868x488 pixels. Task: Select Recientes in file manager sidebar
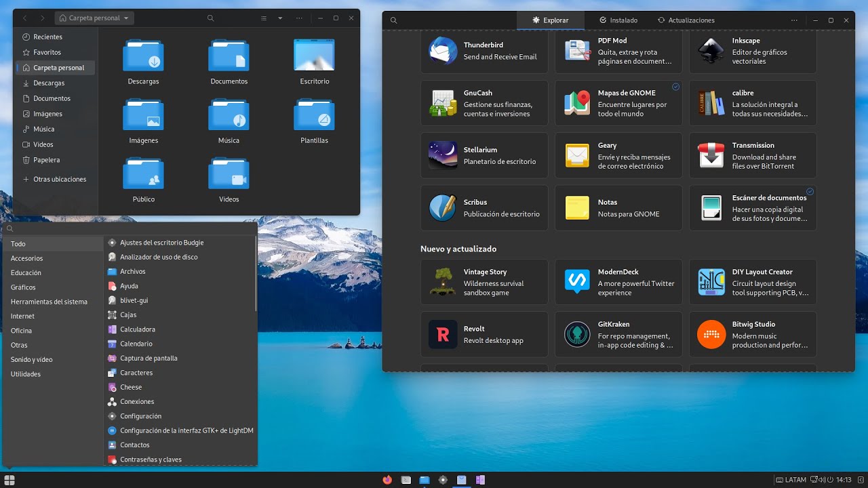tap(55, 37)
